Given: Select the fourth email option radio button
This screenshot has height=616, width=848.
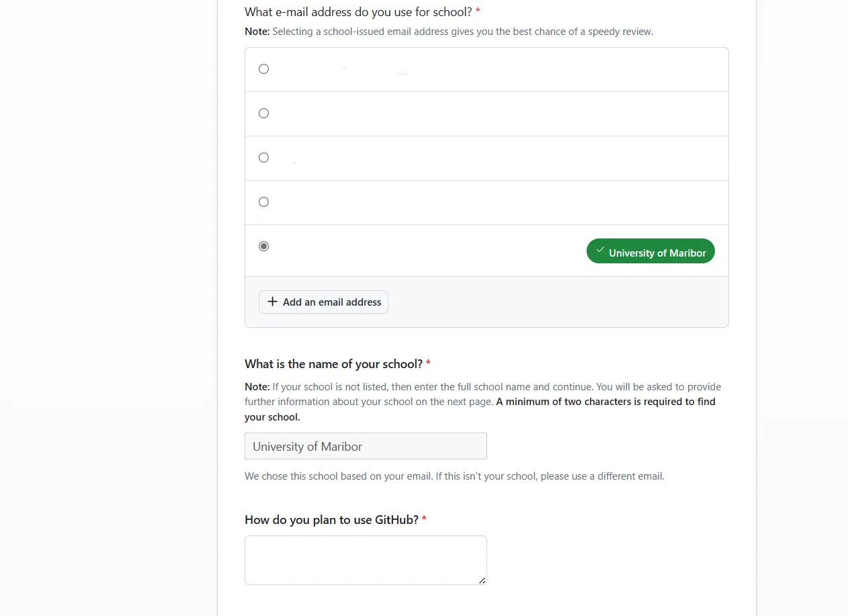Looking at the screenshot, I should [263, 202].
